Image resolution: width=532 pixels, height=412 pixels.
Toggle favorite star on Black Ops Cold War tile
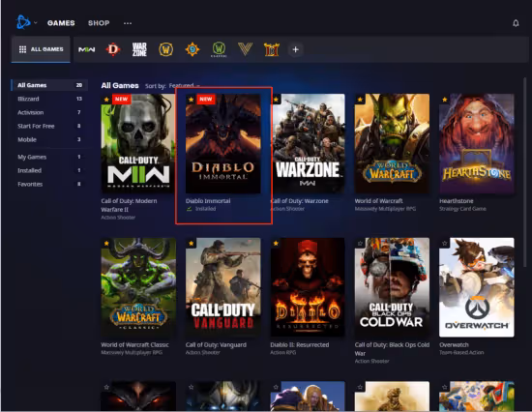(360, 244)
